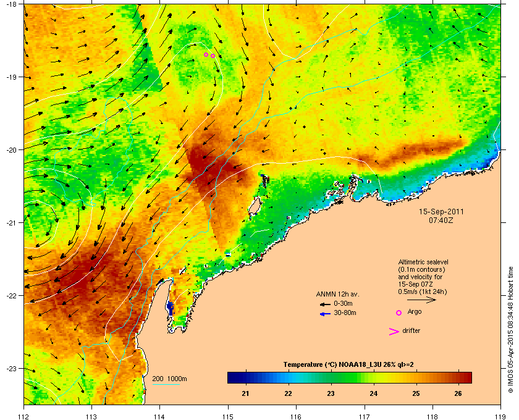Viewport: 519px width, 420px height.
Task: Click the 118 longitude axis label
Action: click(432, 417)
